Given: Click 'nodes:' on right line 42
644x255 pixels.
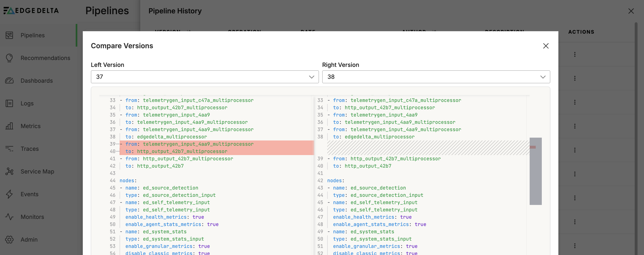Looking at the screenshot, I should (x=336, y=181).
